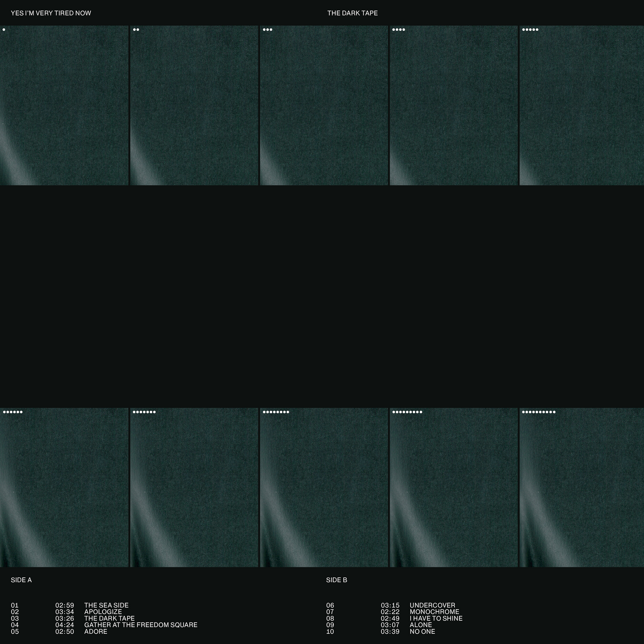Click the five-dot indicator on top-right panel

pos(530,30)
